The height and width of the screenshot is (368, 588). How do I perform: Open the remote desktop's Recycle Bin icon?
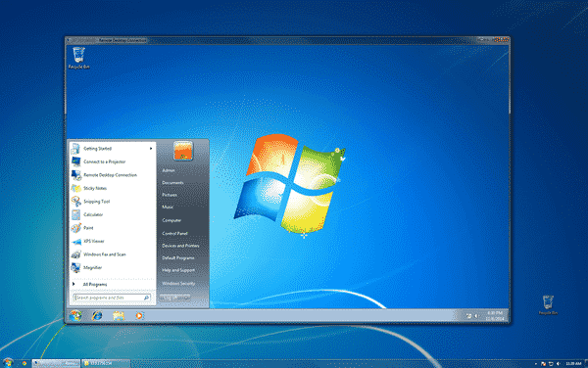(x=78, y=58)
